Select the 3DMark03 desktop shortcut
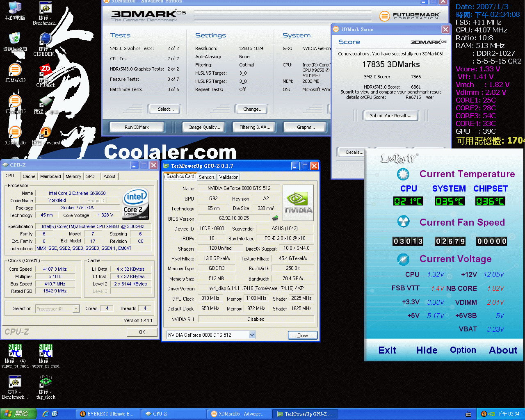The image size is (525, 420). coord(15,73)
